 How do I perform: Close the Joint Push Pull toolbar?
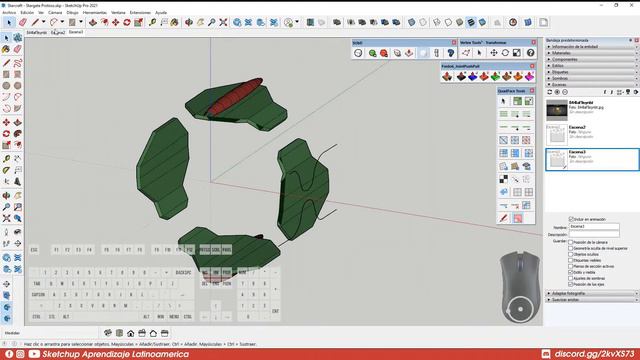coord(532,66)
